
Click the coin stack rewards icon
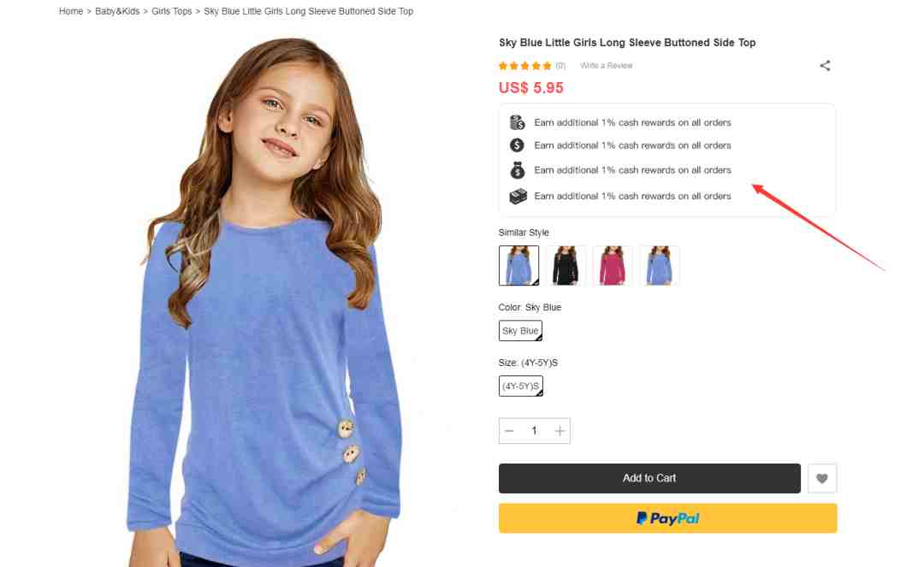coord(518,122)
